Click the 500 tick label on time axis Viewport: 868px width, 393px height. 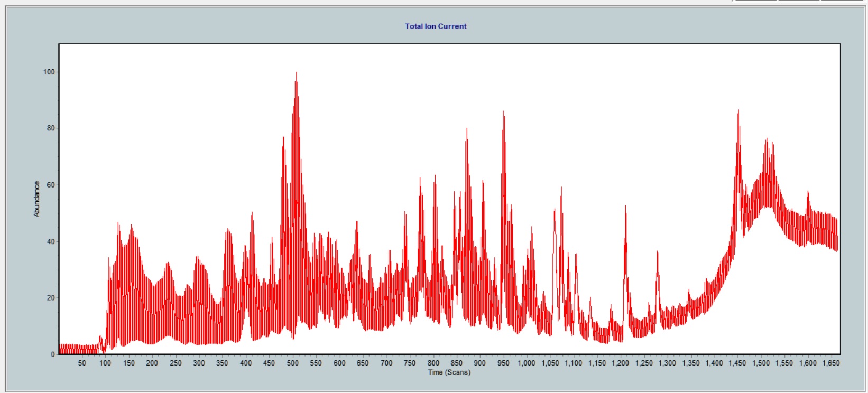(x=292, y=363)
